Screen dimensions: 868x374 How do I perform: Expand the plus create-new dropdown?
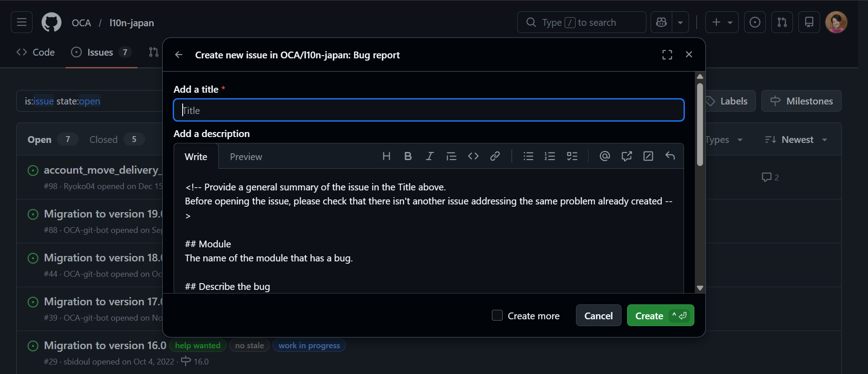click(722, 22)
